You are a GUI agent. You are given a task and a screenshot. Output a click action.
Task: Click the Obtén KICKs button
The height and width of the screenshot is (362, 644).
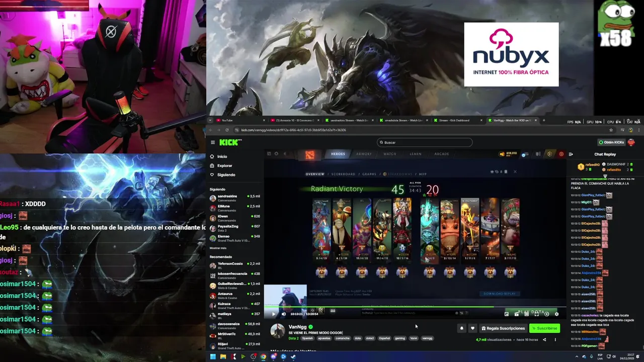click(x=611, y=142)
